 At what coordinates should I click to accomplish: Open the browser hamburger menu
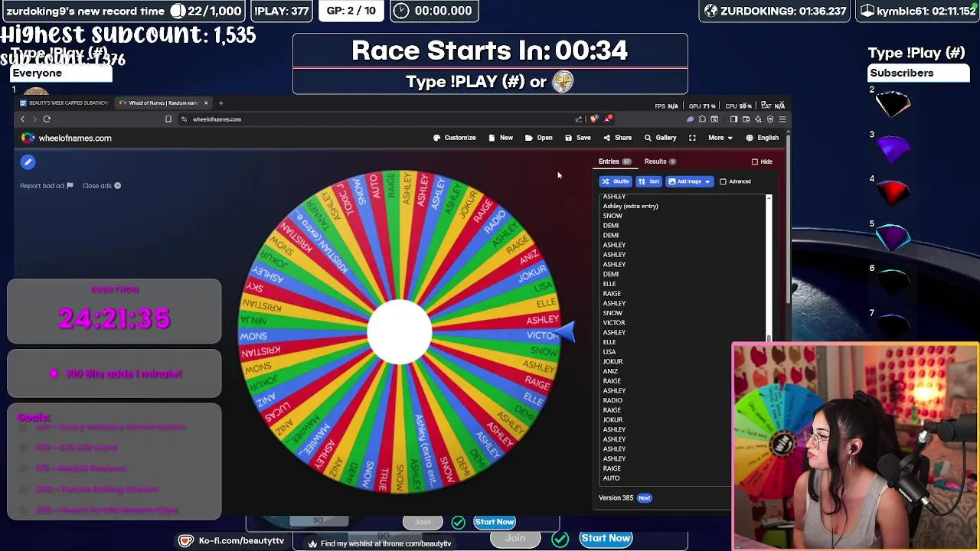[x=782, y=119]
